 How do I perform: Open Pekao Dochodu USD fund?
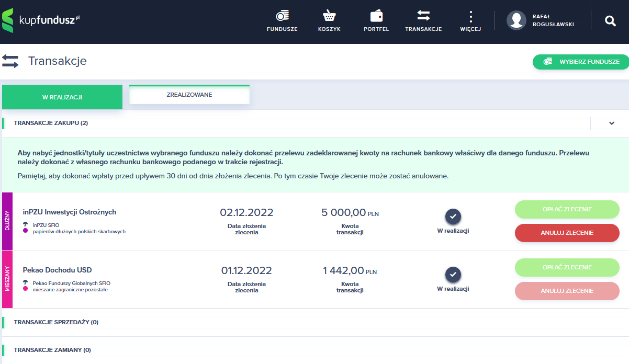58,270
